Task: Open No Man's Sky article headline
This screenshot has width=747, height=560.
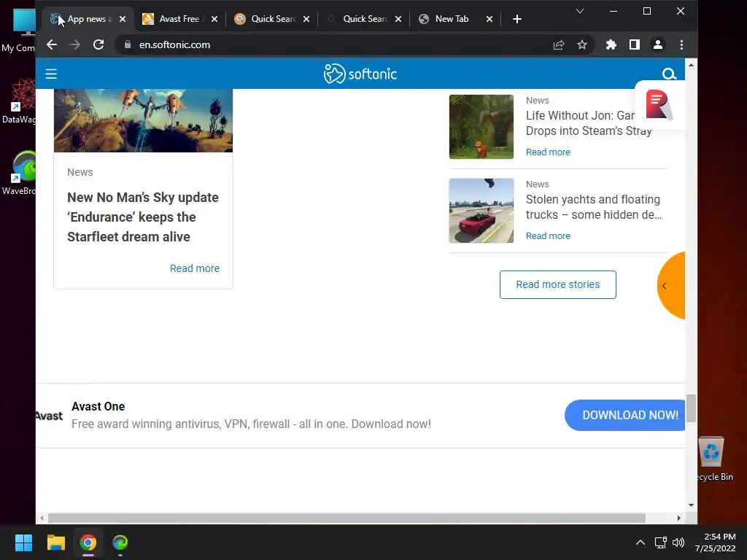Action: pos(143,217)
